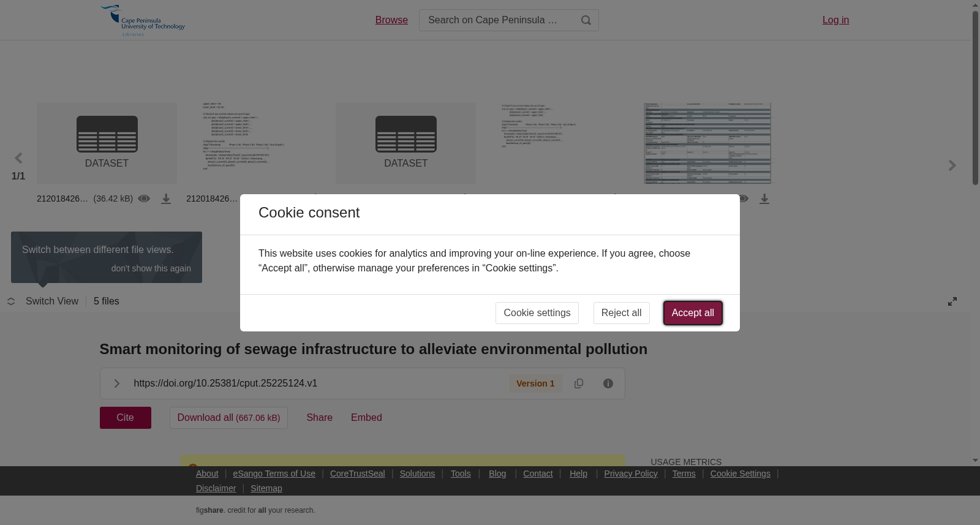The width and height of the screenshot is (980, 525).
Task: Dismiss tip with don't show this again
Action: tap(151, 268)
